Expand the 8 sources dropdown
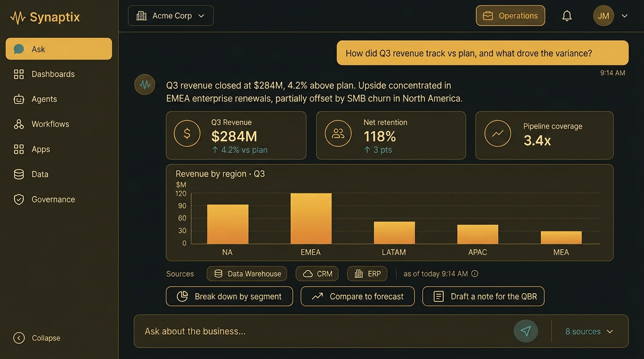644x359 pixels. [589, 331]
